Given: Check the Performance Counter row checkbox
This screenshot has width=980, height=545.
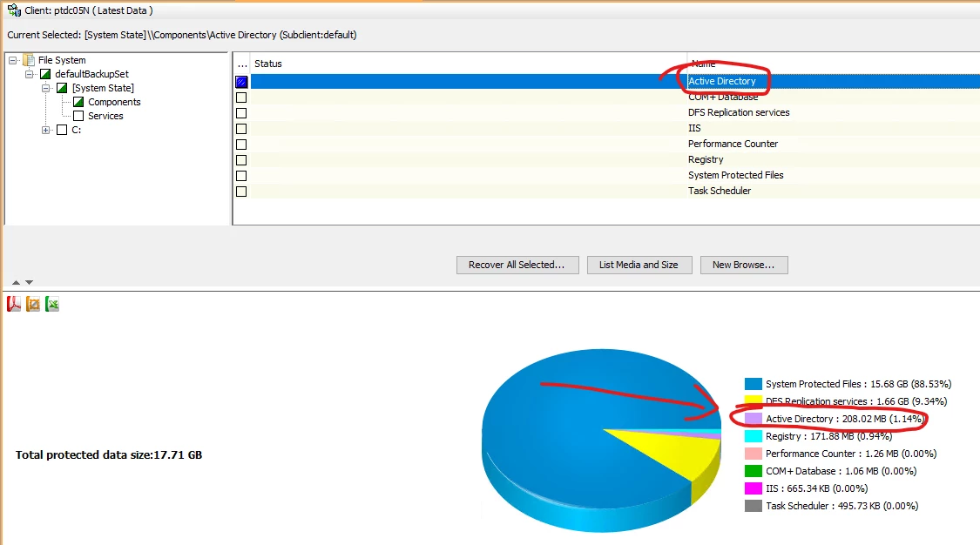Looking at the screenshot, I should (x=241, y=145).
